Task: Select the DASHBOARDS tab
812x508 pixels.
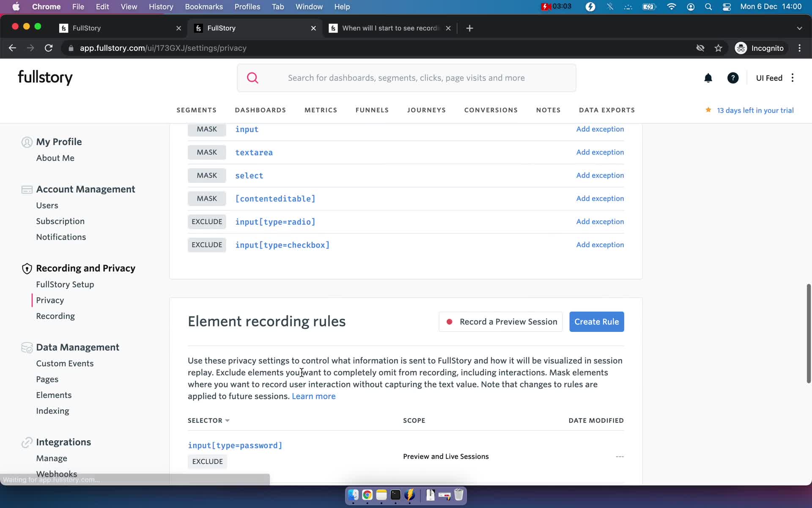Action: (260, 110)
